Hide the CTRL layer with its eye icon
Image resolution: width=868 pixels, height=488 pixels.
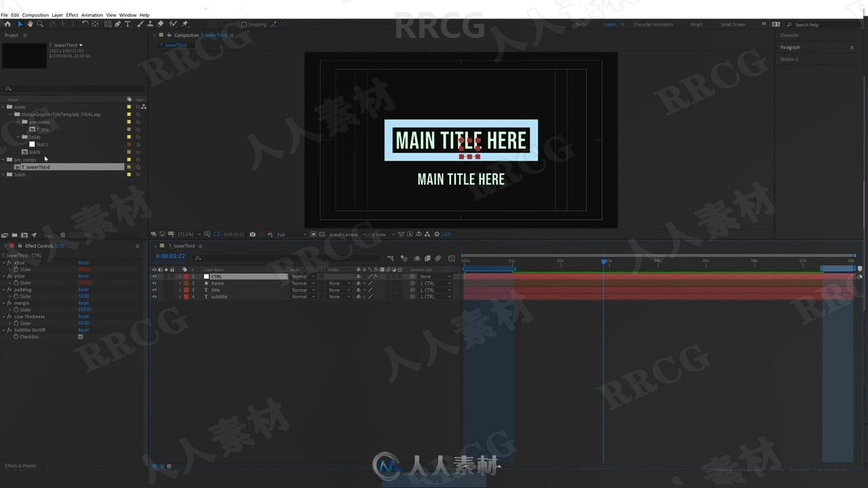coord(154,277)
